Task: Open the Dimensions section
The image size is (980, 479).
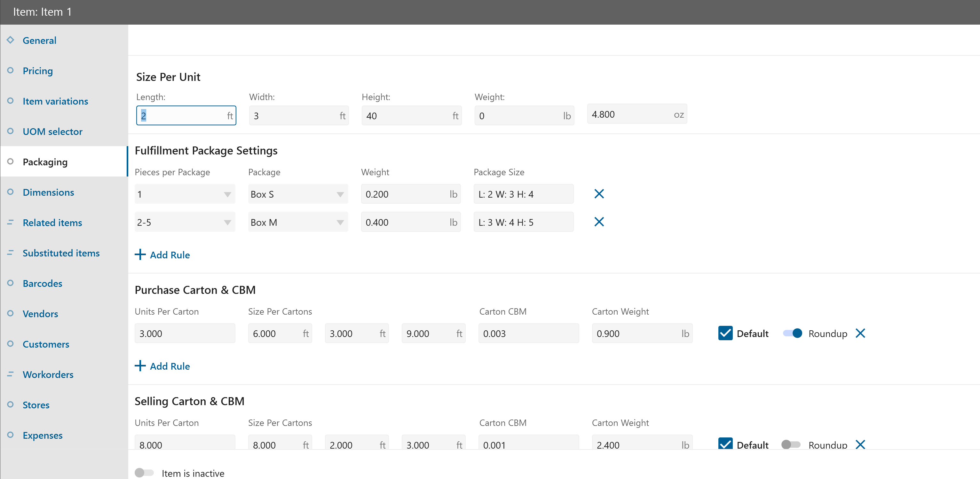Action: (x=48, y=192)
